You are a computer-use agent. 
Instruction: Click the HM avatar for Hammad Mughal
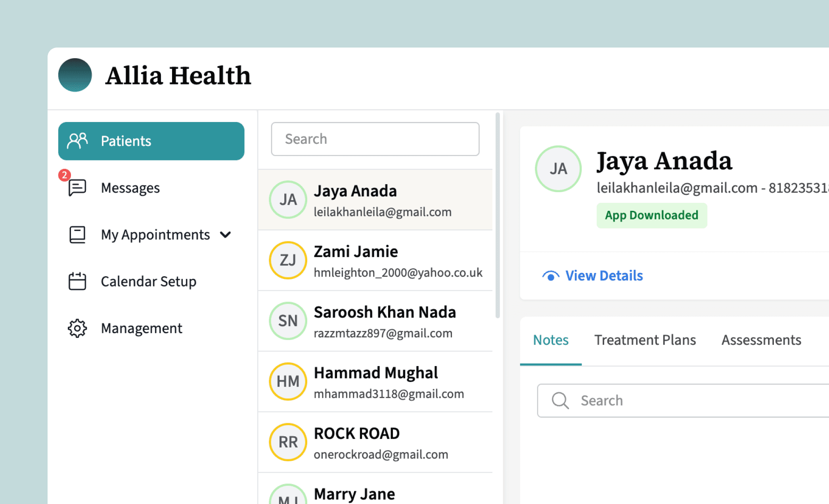[288, 382]
